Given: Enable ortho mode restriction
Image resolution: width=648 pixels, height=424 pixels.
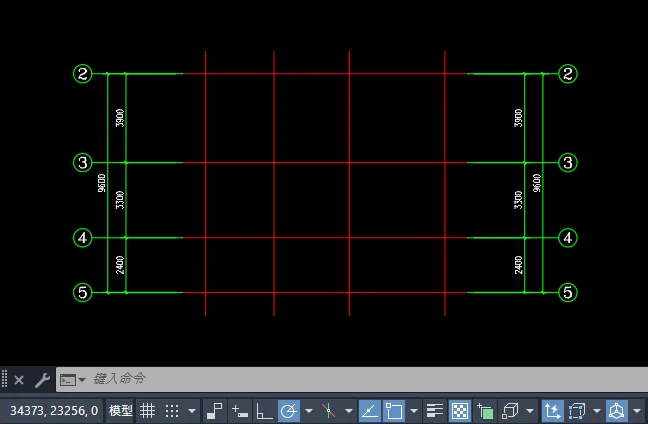Looking at the screenshot, I should [x=264, y=410].
